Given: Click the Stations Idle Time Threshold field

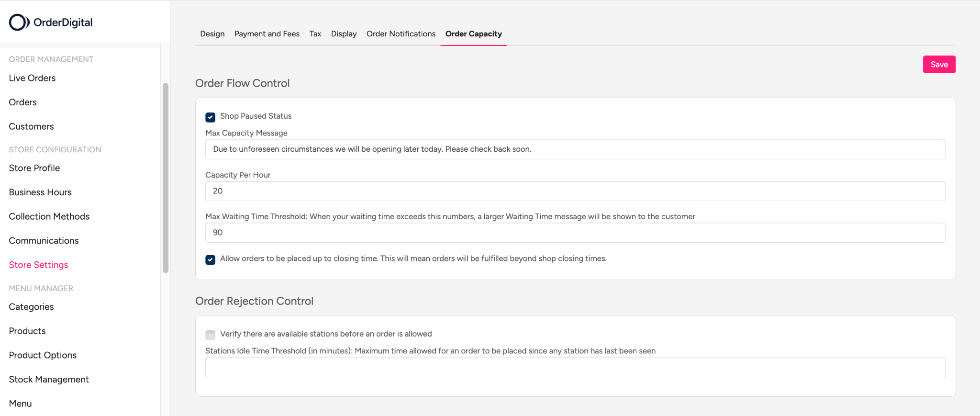Looking at the screenshot, I should pyautogui.click(x=575, y=367).
